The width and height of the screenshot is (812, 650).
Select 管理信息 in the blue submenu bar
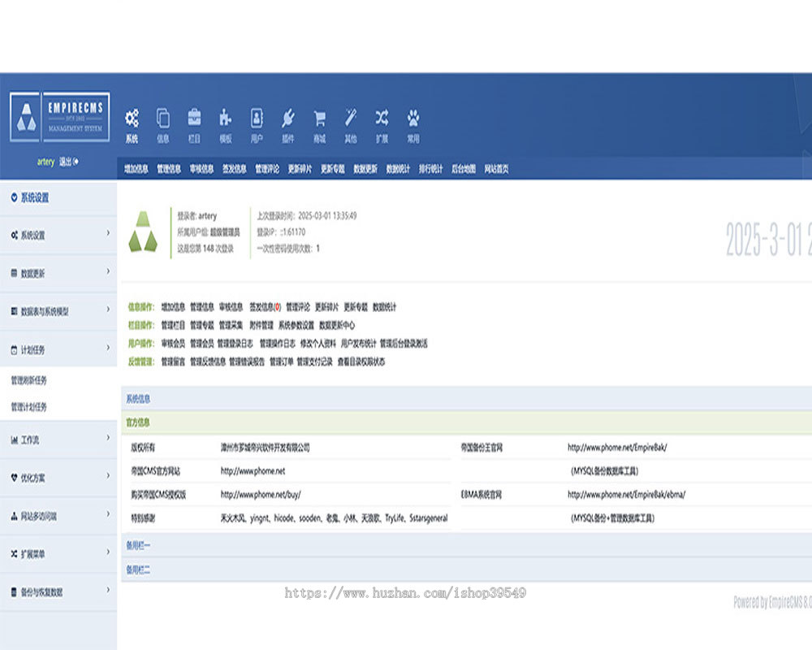pos(169,169)
